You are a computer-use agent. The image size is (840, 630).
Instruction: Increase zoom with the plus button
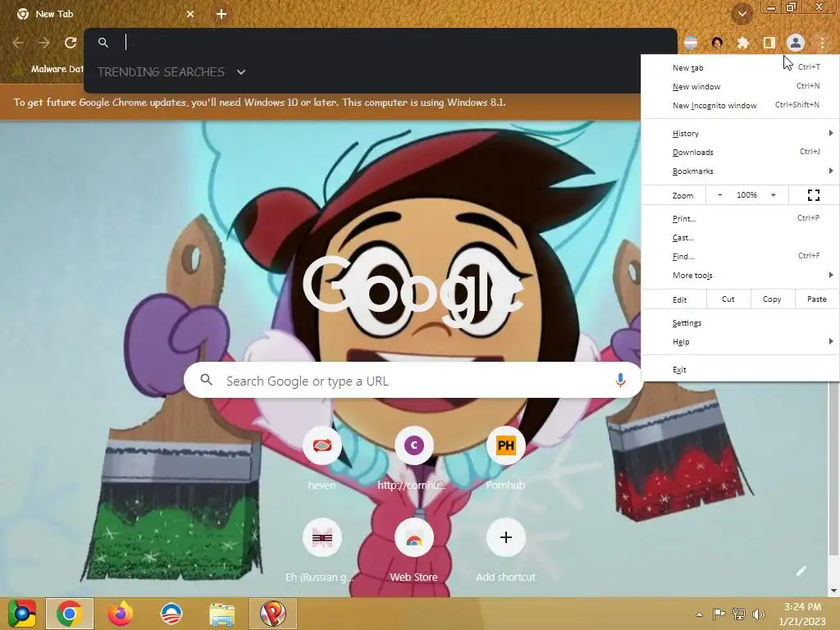pos(773,195)
